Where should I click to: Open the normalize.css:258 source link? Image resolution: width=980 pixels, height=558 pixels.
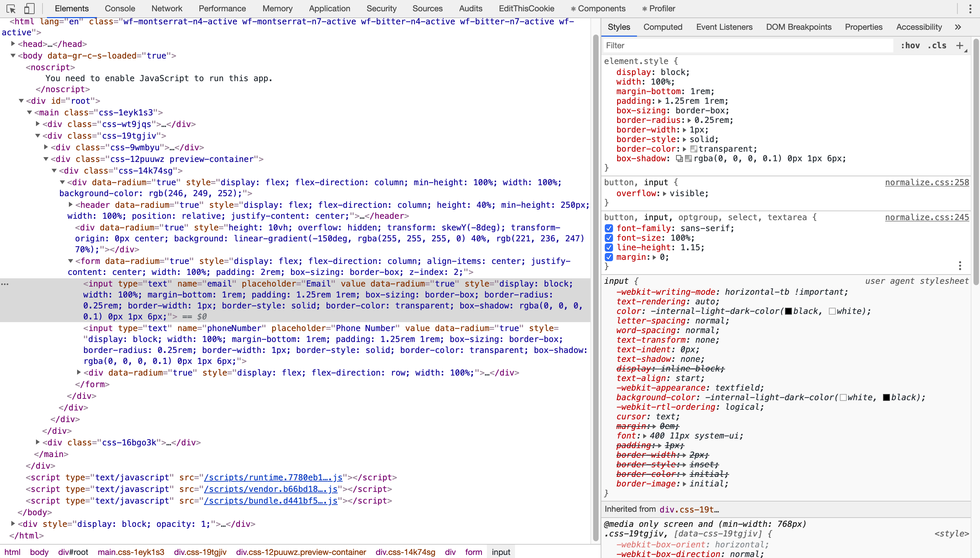(x=927, y=182)
